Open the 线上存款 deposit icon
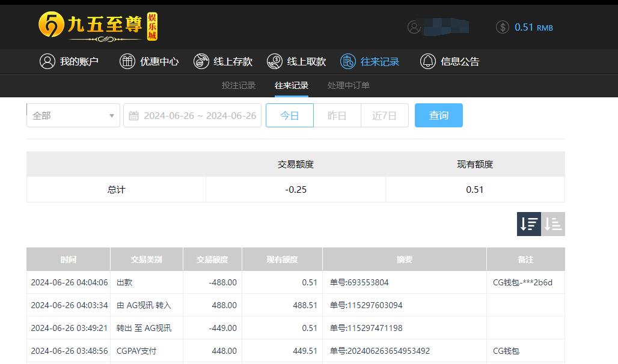This screenshot has width=618, height=364. point(201,61)
